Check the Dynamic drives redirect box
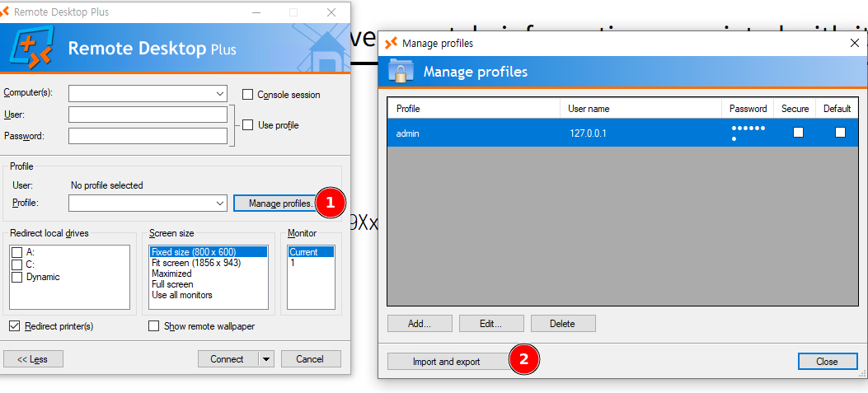The width and height of the screenshot is (868, 393). [17, 277]
